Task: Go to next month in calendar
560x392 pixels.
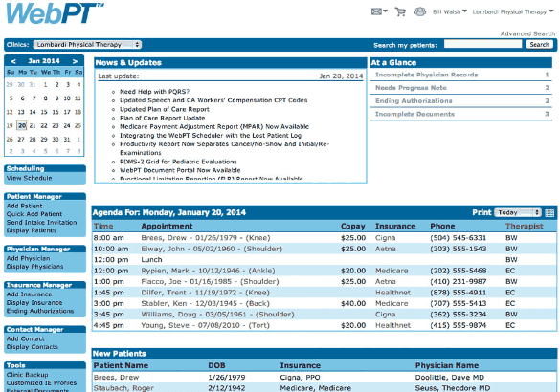Action: (x=75, y=61)
